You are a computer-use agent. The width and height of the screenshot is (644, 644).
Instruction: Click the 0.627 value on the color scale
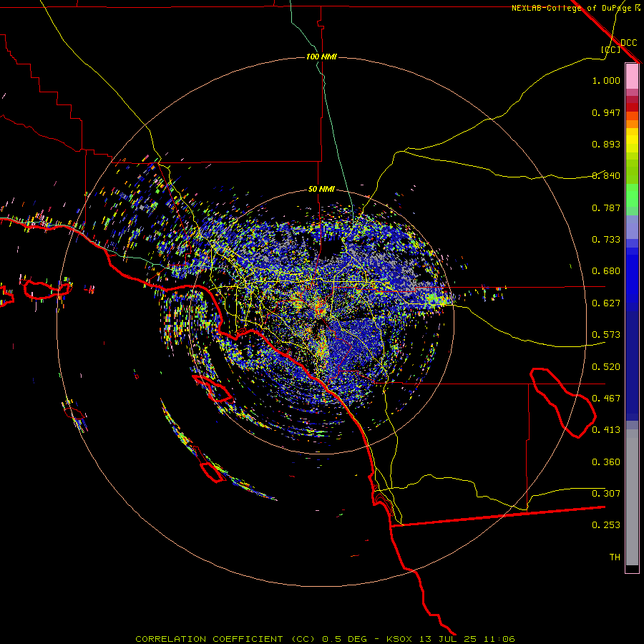(x=606, y=303)
